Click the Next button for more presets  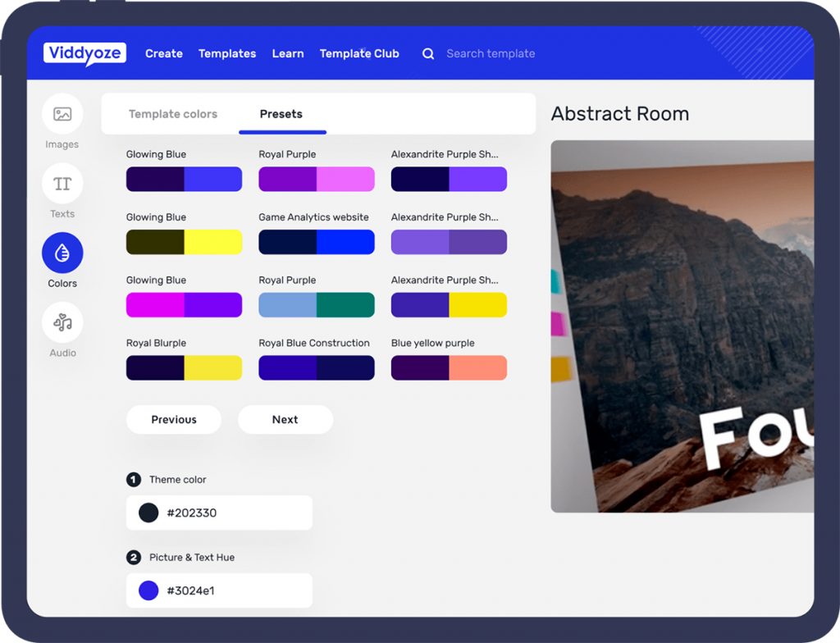[x=285, y=419]
